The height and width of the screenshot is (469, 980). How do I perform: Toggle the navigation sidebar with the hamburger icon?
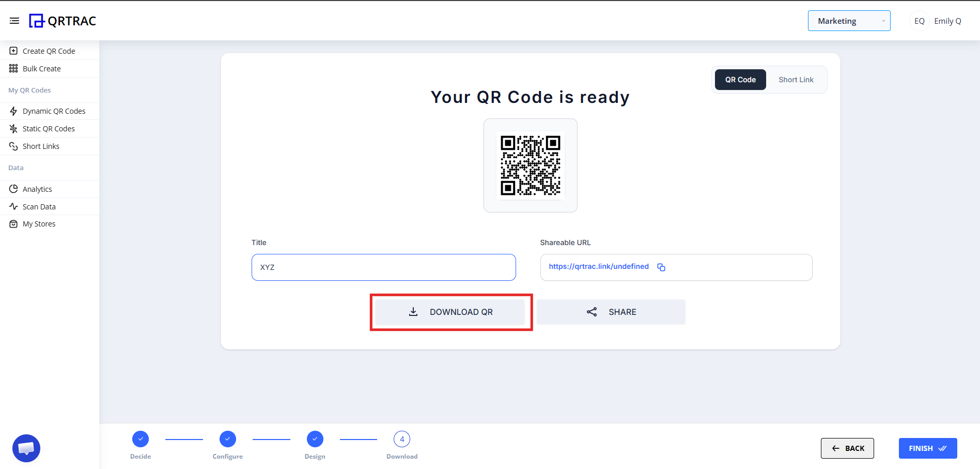pyautogui.click(x=14, y=20)
